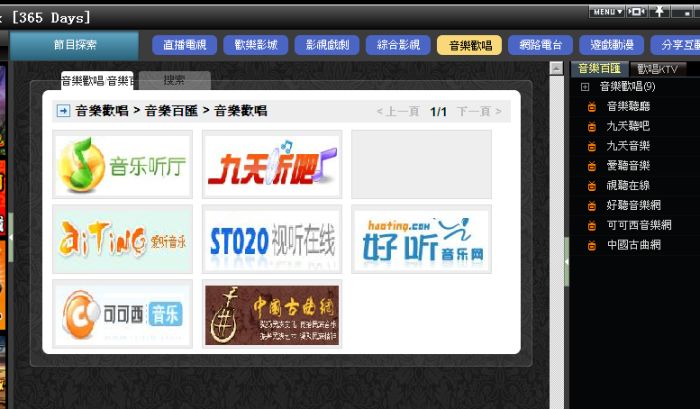The width and height of the screenshot is (700, 409).
Task: Select 九天音樂 in the channel list
Action: point(628,146)
